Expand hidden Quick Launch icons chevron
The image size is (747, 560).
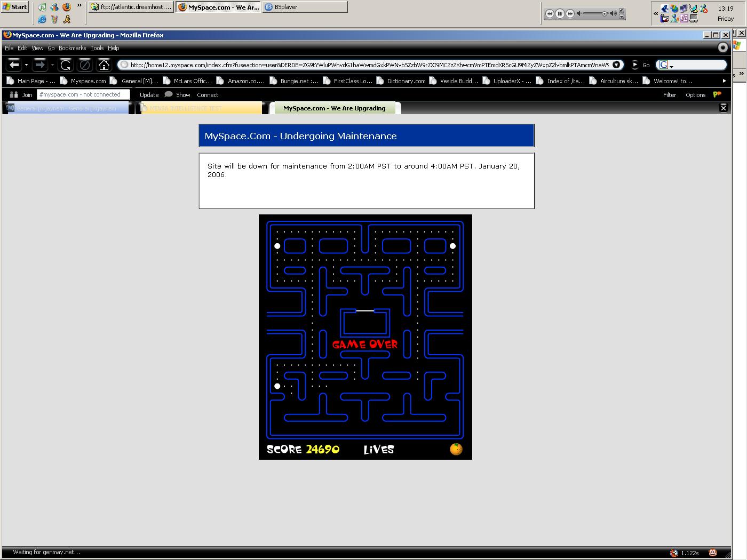pos(80,5)
